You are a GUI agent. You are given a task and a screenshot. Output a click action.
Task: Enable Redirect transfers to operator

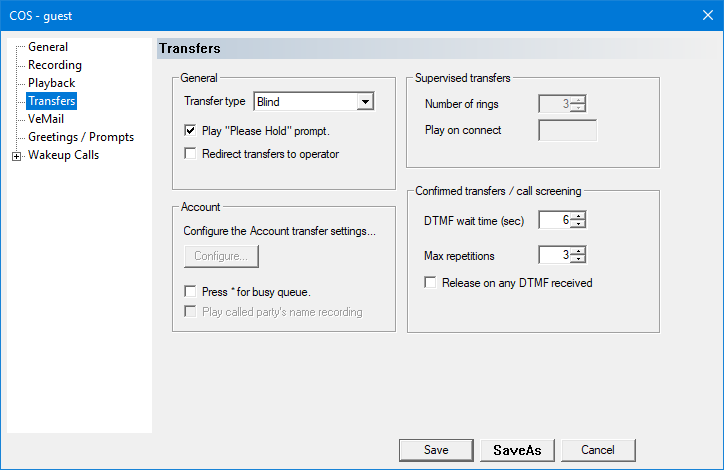190,154
